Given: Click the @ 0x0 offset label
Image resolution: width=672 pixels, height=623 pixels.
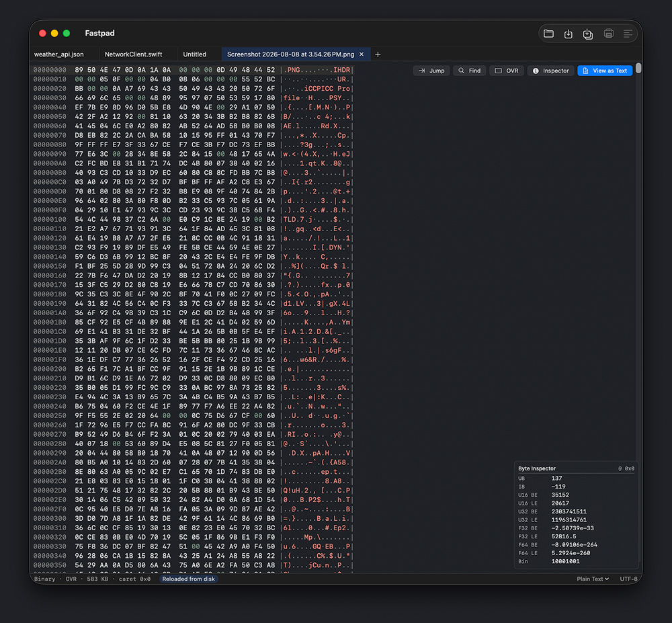Looking at the screenshot, I should point(626,468).
